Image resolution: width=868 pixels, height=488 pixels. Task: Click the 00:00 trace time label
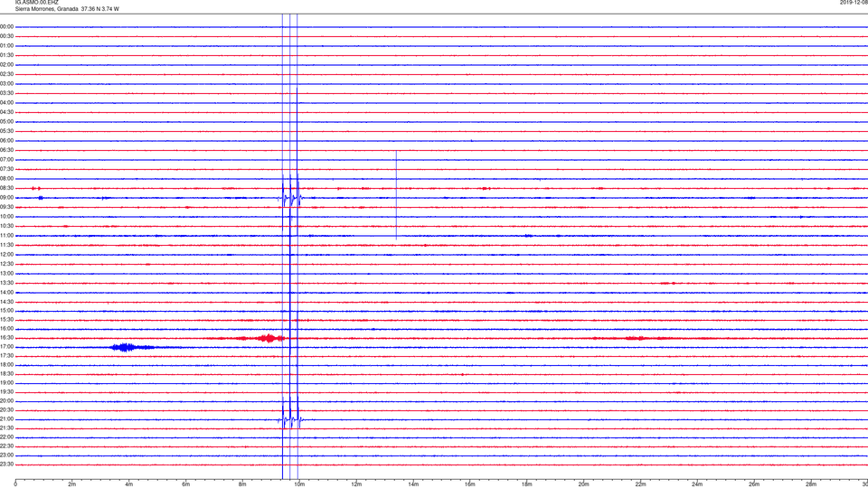point(6,26)
